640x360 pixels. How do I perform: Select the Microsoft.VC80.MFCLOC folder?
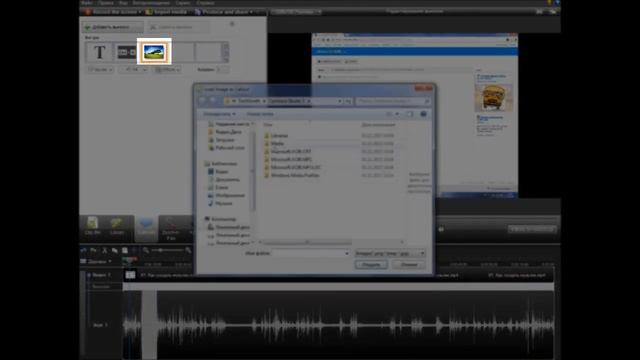coord(292,167)
